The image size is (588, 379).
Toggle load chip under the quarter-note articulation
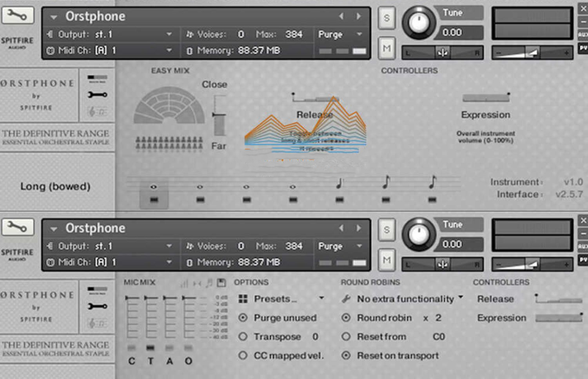(339, 200)
